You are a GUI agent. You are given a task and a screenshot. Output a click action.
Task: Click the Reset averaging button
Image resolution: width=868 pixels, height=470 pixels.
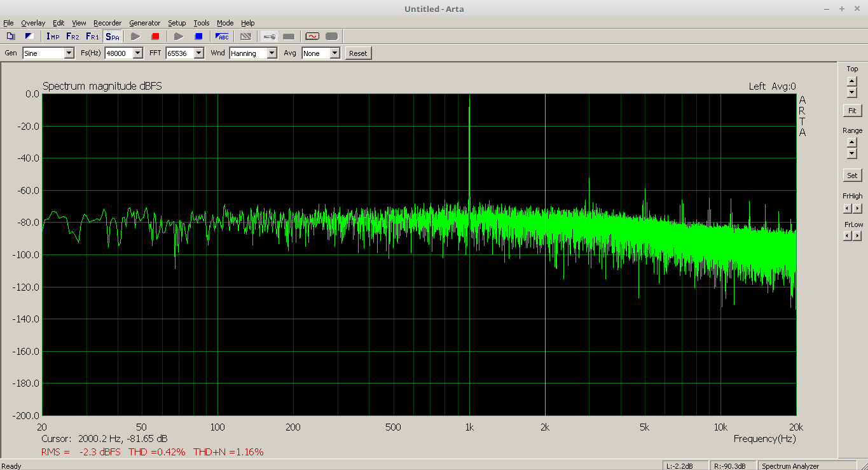click(x=358, y=53)
